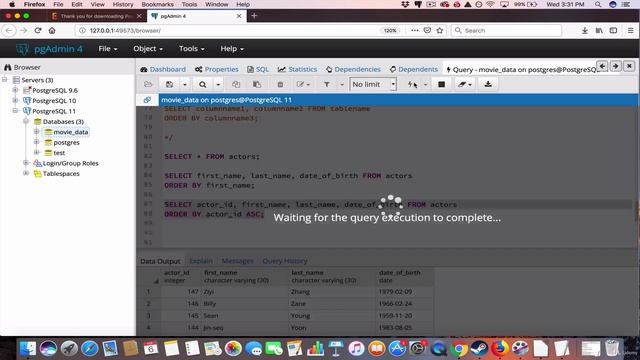Open the Filter options dropdown arrow
This screenshot has width=640, height=360.
pos(342,84)
